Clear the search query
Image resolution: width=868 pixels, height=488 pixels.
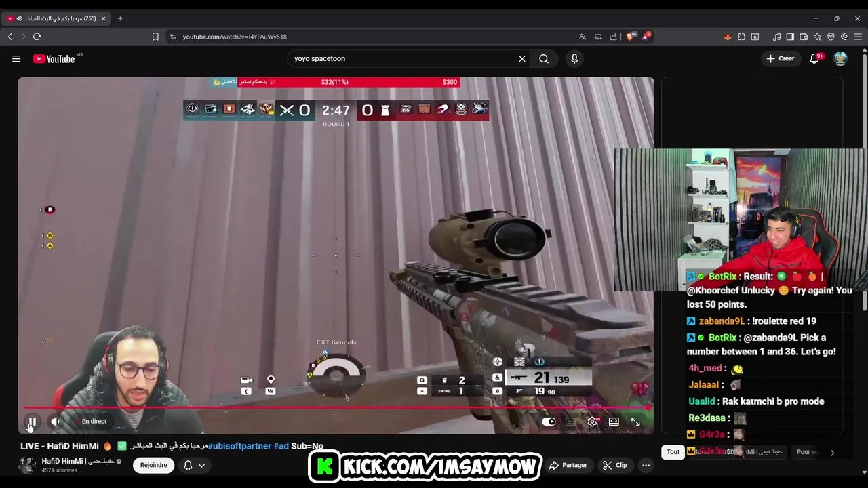522,59
